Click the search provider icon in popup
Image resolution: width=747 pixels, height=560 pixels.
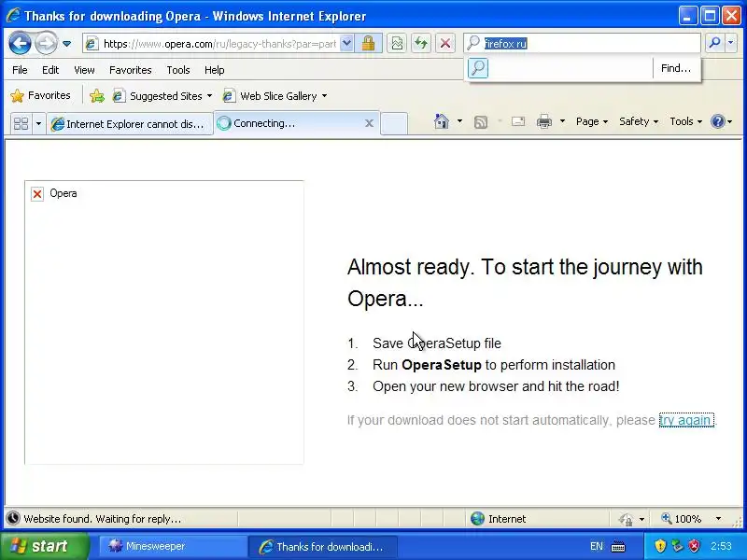(x=478, y=68)
